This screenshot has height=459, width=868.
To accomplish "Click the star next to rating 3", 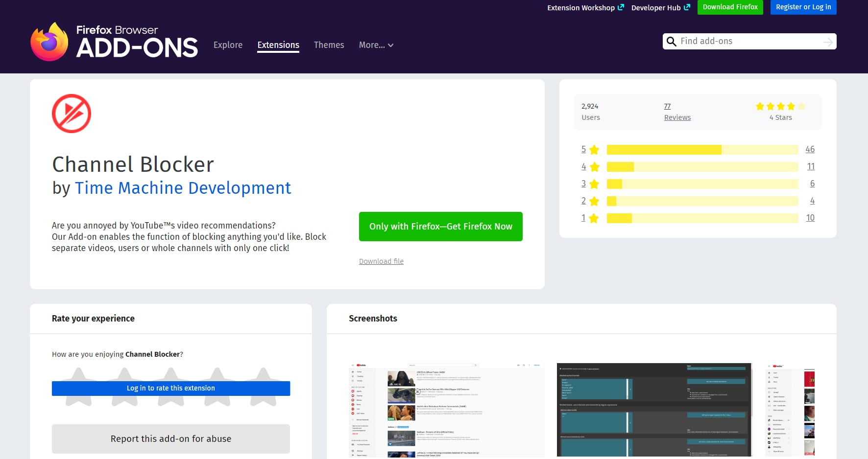I will click(x=594, y=184).
